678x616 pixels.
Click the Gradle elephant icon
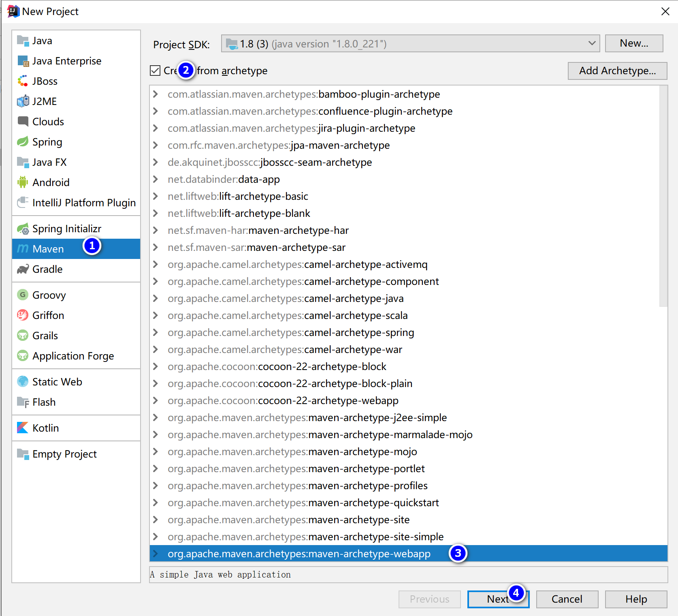(23, 269)
